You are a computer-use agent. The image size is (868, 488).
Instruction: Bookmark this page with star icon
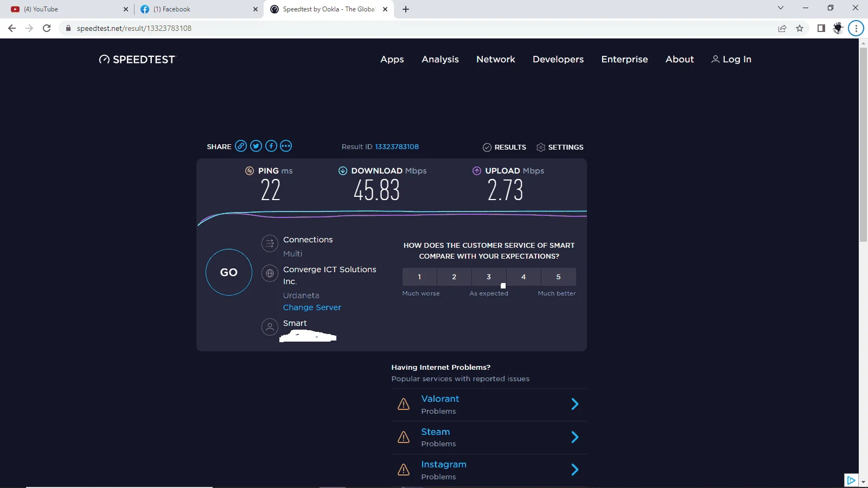point(800,28)
